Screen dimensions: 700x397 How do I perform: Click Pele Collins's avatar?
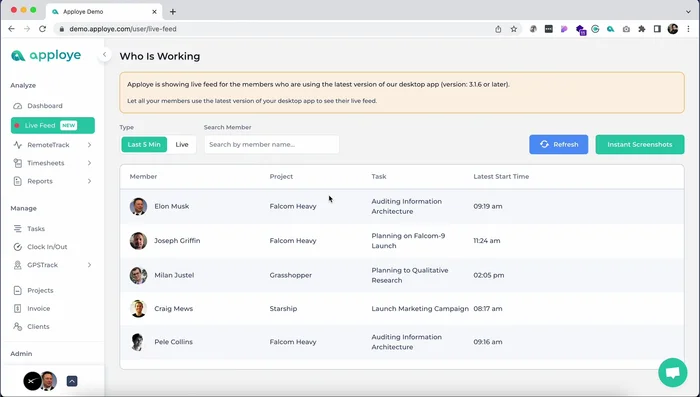pyautogui.click(x=138, y=342)
